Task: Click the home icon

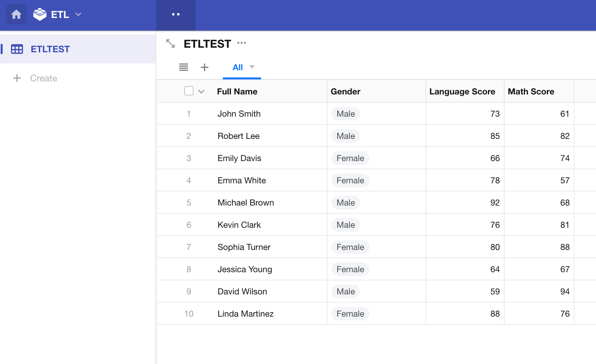Action: pyautogui.click(x=16, y=14)
